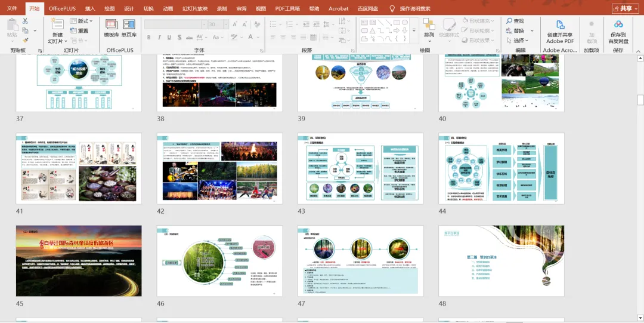Click the 共享 share button

pos(626,8)
